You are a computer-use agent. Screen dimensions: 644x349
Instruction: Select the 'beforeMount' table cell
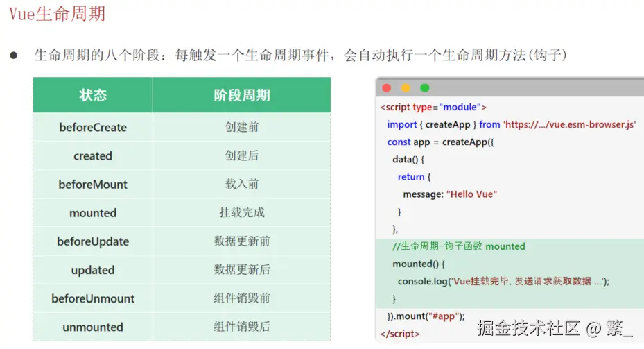(x=93, y=184)
